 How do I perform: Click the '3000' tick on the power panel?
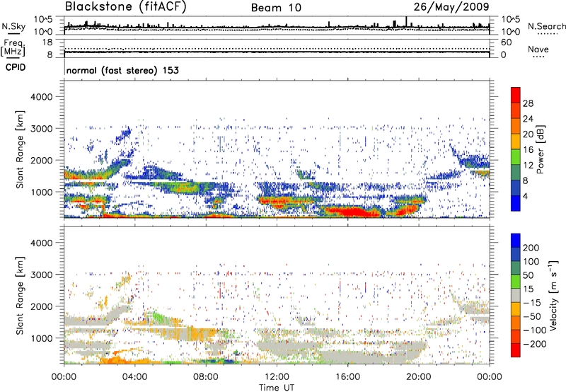point(41,129)
